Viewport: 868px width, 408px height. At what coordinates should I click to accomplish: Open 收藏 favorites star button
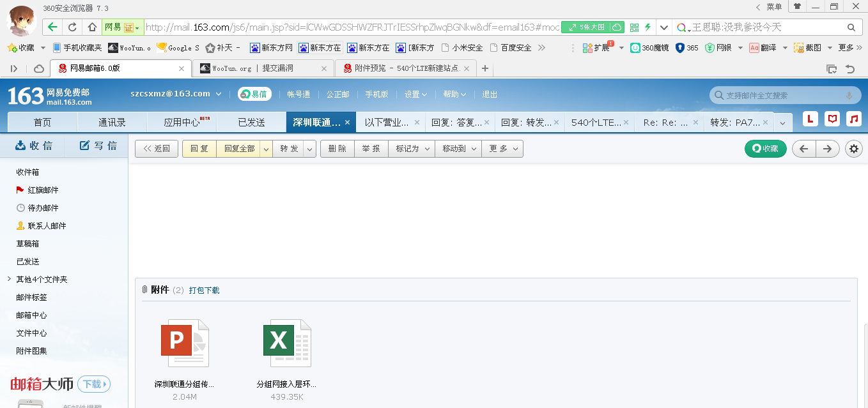coord(21,48)
